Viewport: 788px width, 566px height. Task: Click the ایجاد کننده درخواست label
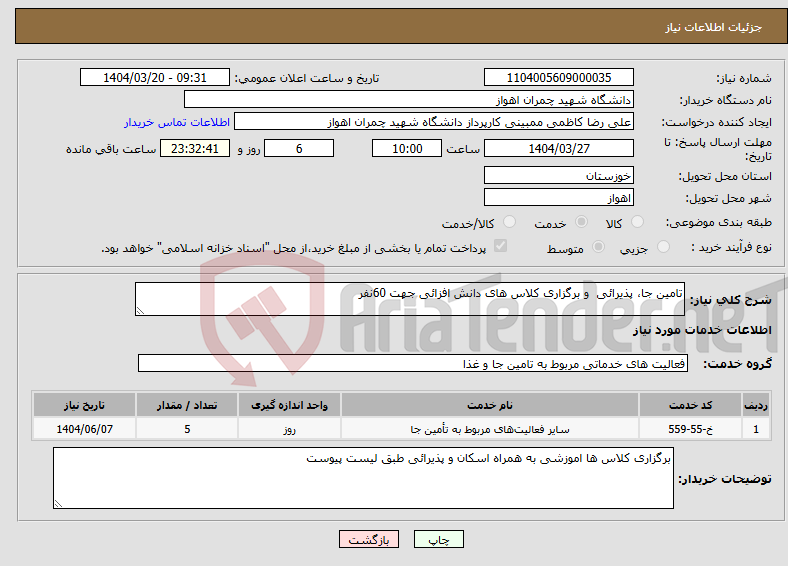(717, 123)
